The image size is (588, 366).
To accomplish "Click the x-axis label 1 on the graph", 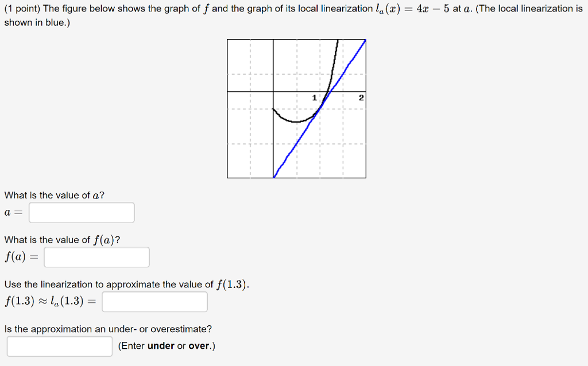I will 314,98.
